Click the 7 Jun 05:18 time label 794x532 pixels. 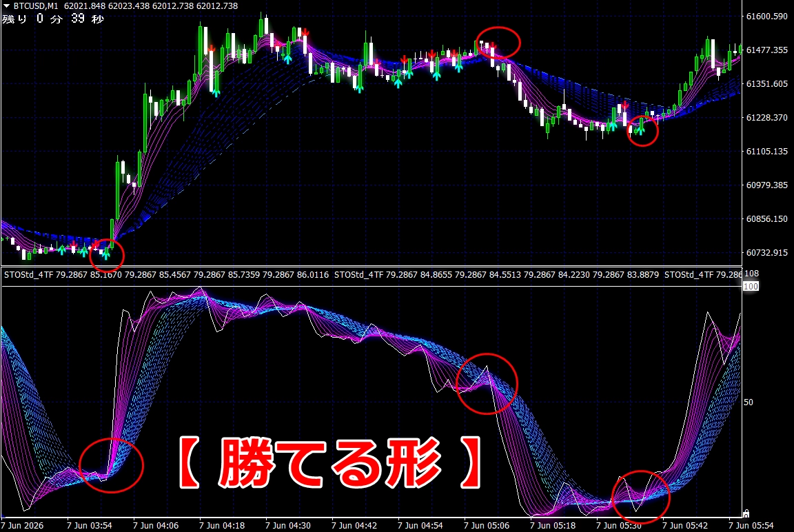point(553,526)
